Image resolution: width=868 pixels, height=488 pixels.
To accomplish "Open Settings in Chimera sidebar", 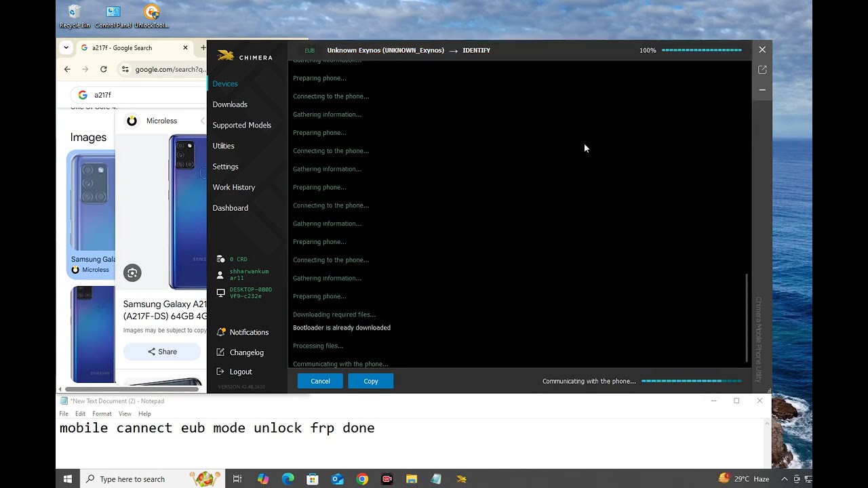I will (x=225, y=167).
